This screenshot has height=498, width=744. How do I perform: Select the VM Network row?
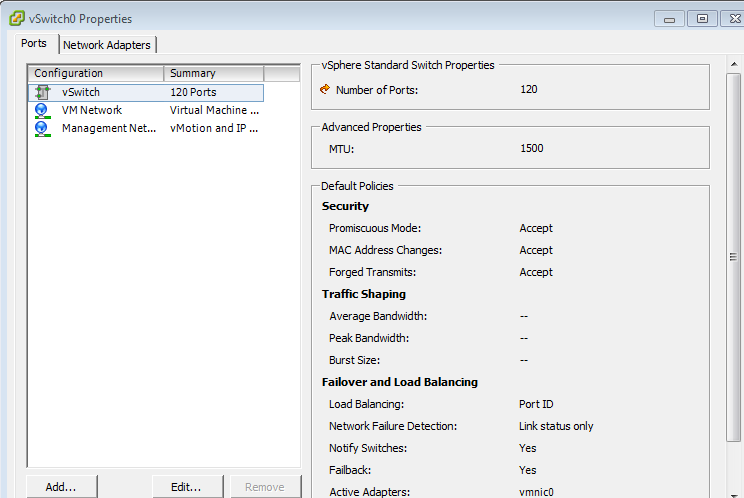point(146,111)
